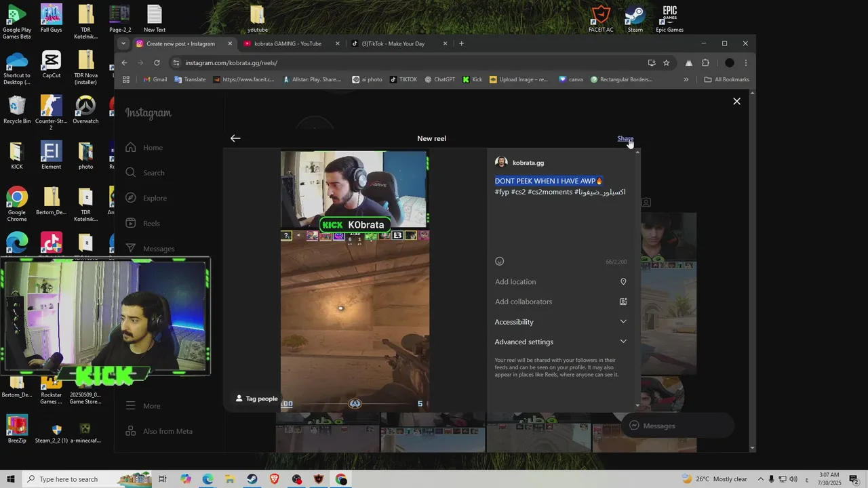This screenshot has height=488, width=868.
Task: Click the Add collaborators field
Action: tap(560, 302)
